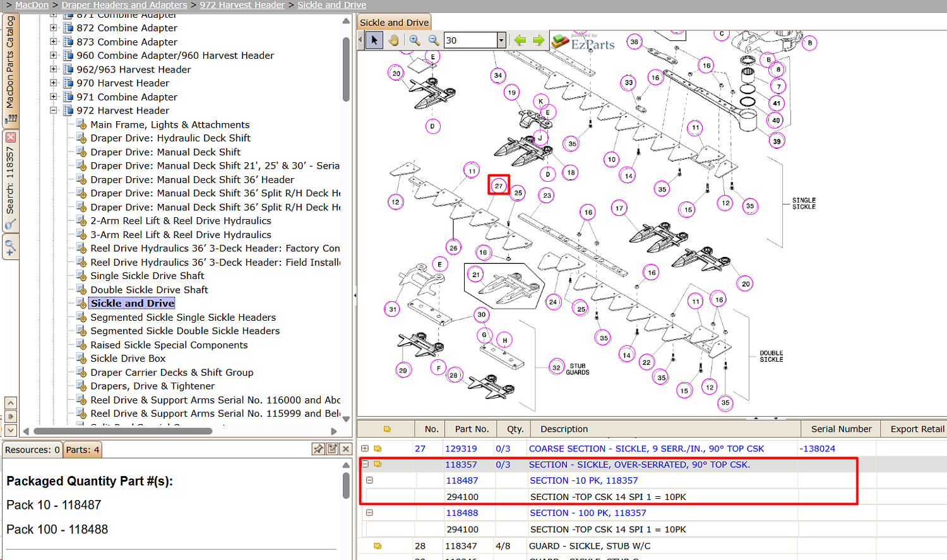Viewport: 947px width, 560px height.
Task: Click callout 31 in the diagram
Action: 393,309
